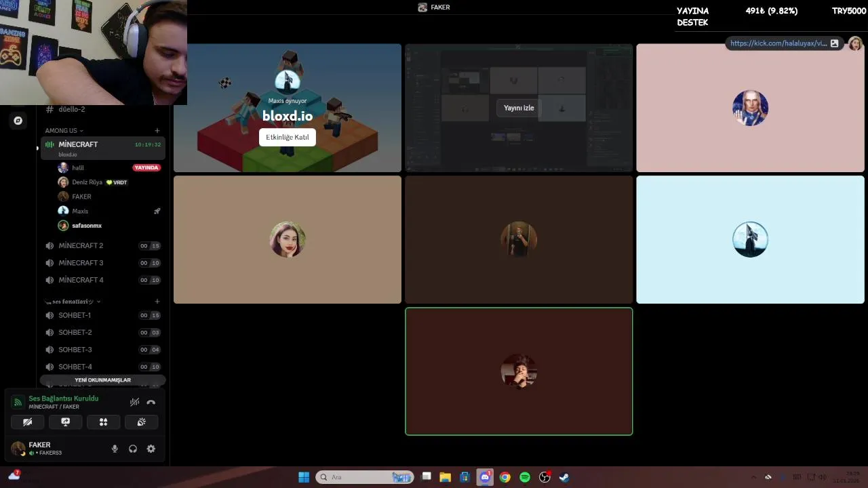Open the kick.com/halaluyax link
Viewport: 868px width, 488px height.
778,43
